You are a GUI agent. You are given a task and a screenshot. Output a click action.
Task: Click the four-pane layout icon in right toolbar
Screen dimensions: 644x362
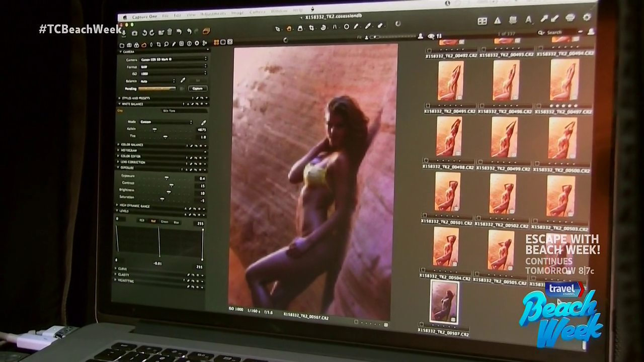482,21
